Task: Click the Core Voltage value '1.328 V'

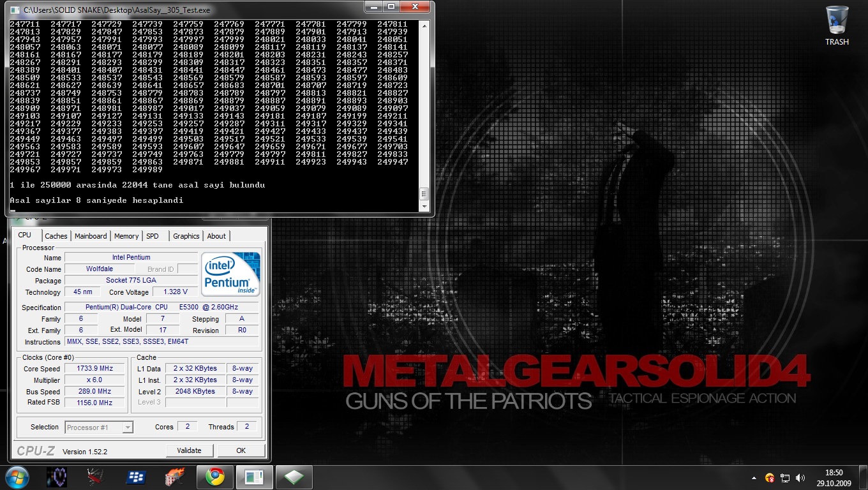Action: pyautogui.click(x=176, y=292)
